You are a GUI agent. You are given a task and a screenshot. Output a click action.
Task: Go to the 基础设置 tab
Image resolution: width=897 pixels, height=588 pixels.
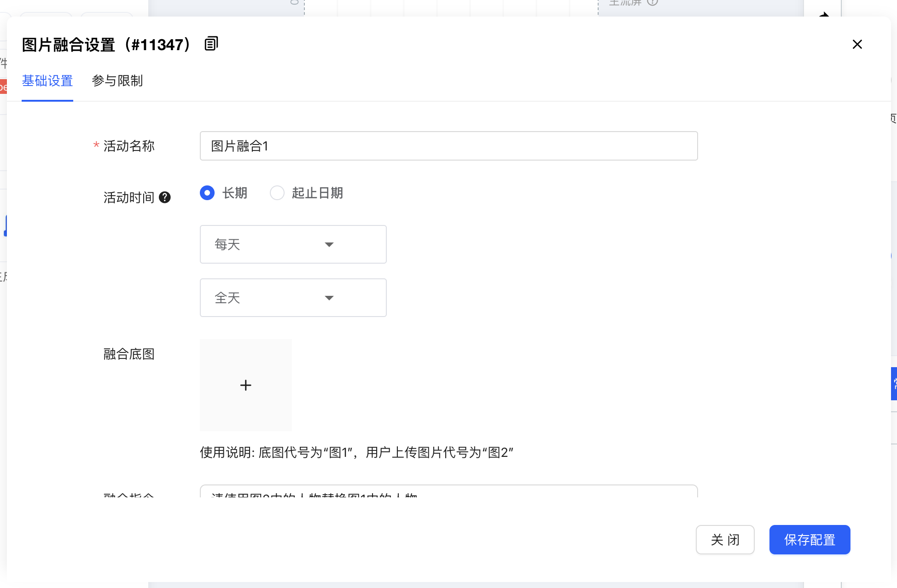coord(47,81)
